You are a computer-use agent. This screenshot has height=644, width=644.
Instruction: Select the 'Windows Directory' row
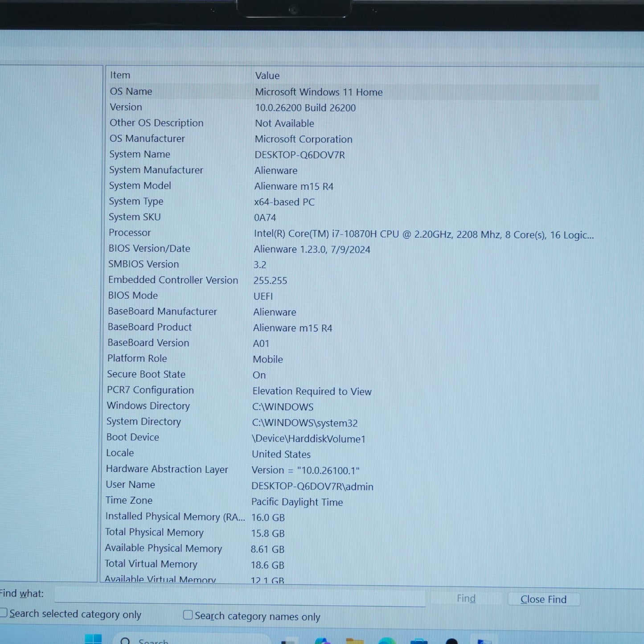[148, 406]
